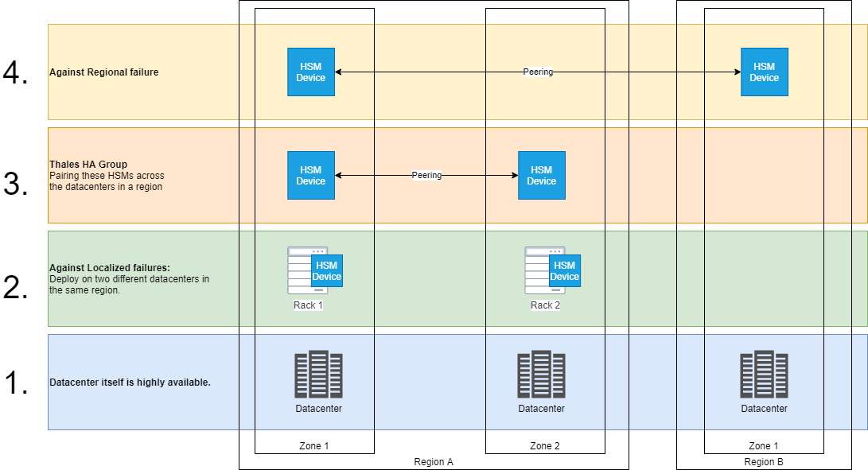Click the Datacenter building icon in Zone 1
The height and width of the screenshot is (470, 868).
(319, 372)
